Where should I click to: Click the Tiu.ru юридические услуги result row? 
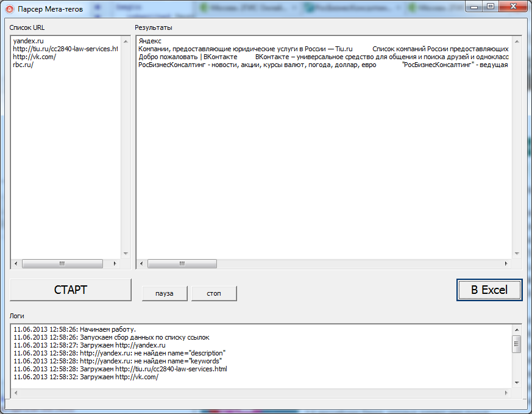[324, 49]
